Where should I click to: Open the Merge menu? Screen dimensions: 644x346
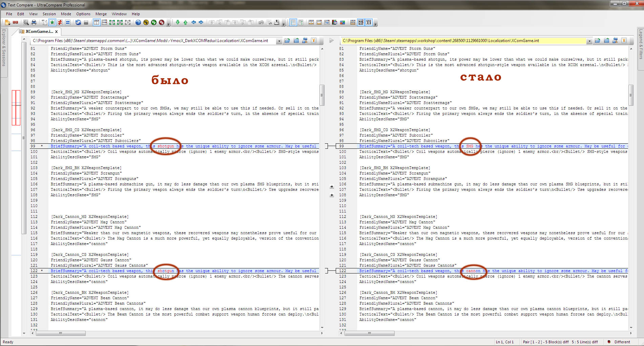pyautogui.click(x=101, y=14)
